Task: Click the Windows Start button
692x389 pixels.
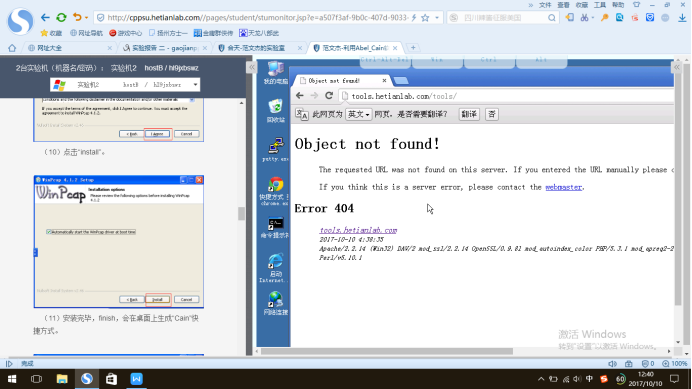Action: tap(12, 379)
